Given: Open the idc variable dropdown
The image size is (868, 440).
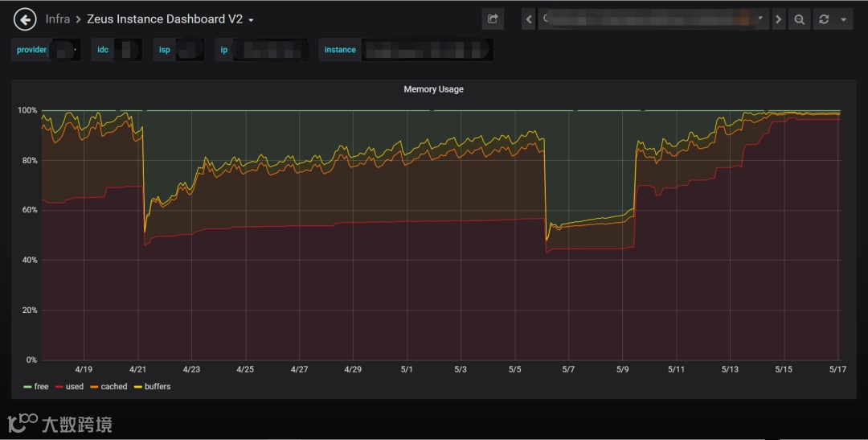Looking at the screenshot, I should pos(127,50).
